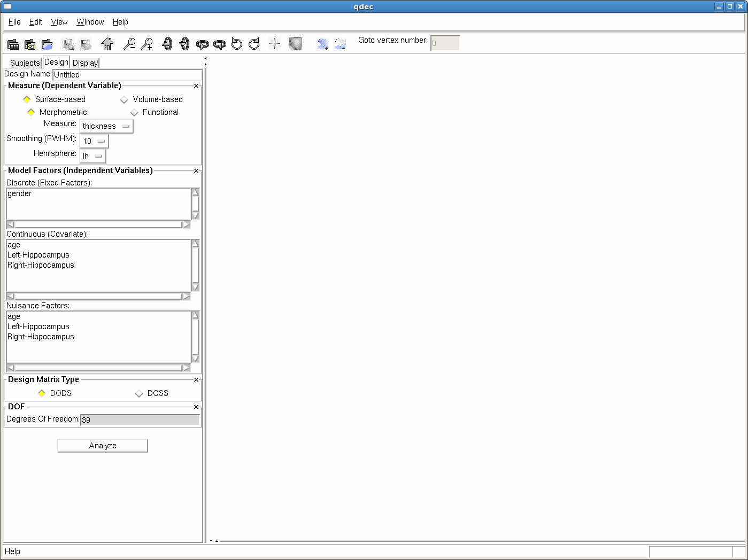Click the Design Name text field
This screenshot has height=560, width=748.
(127, 75)
